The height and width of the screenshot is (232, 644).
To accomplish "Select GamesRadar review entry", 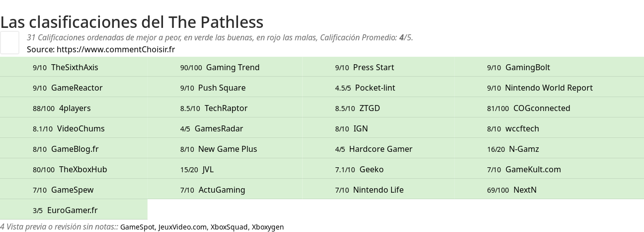I will pos(219,128).
